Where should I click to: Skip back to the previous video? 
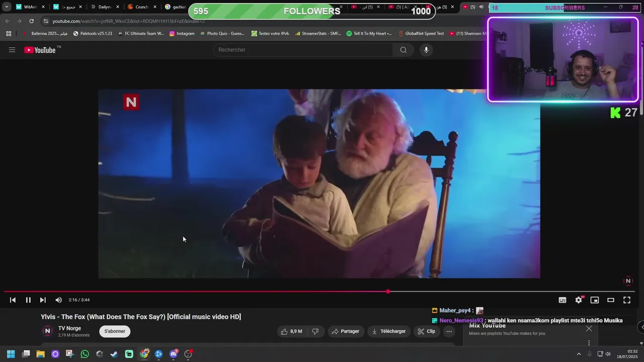(13, 300)
